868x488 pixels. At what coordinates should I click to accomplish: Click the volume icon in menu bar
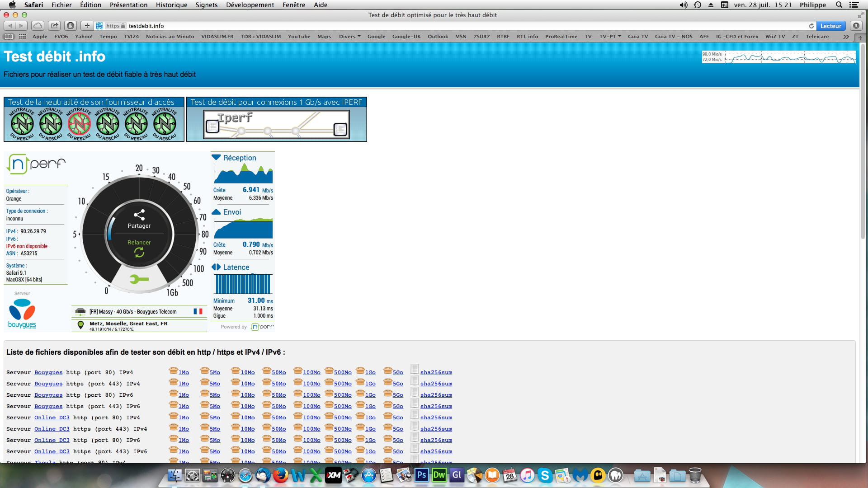click(x=683, y=5)
